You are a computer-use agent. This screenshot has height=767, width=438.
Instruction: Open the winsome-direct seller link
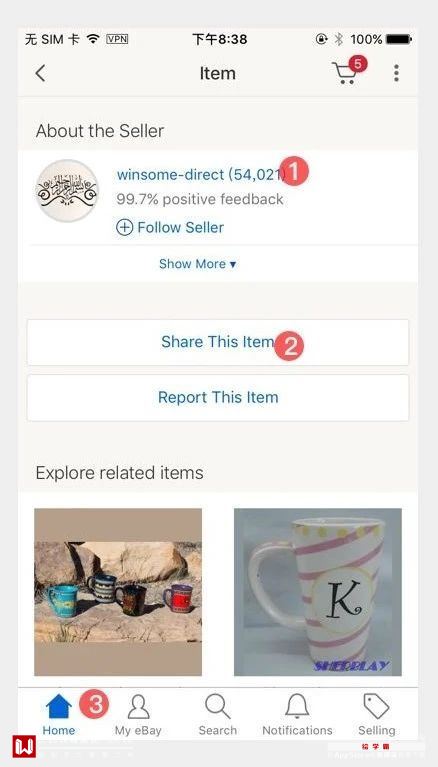click(201, 175)
